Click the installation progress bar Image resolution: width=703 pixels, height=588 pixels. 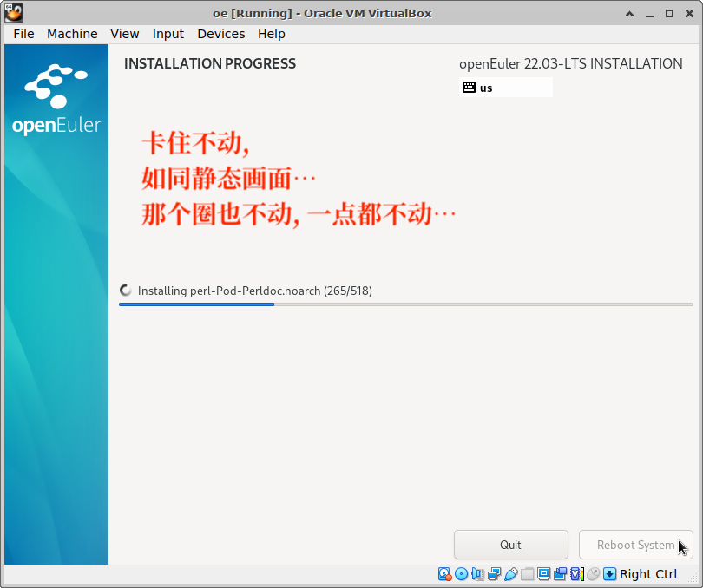(405, 304)
